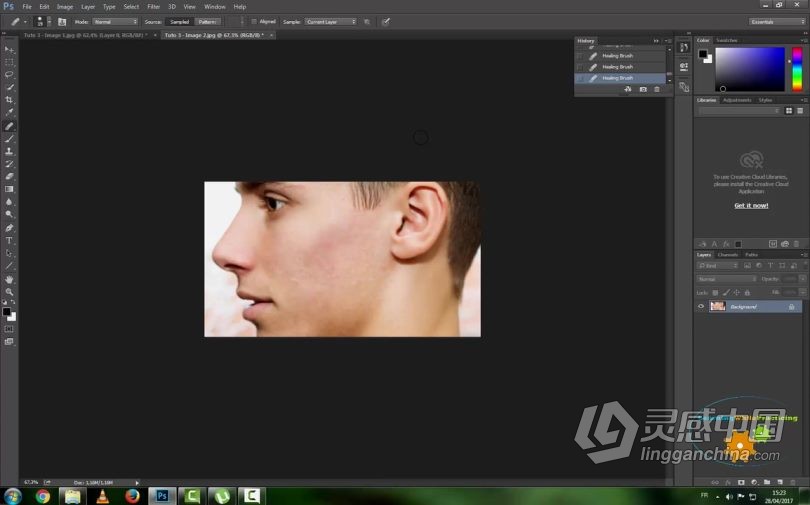The width and height of the screenshot is (810, 505).
Task: Open the layer style fx menu
Action: (x=728, y=482)
